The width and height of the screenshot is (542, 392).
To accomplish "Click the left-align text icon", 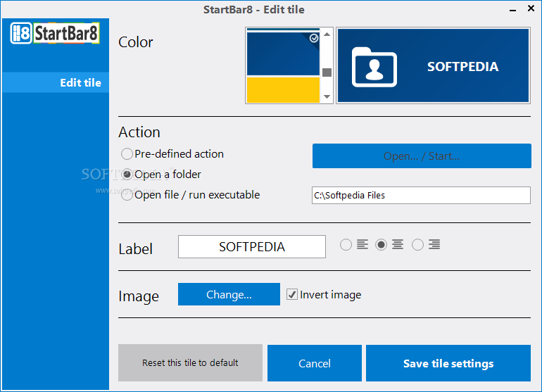I will coord(363,244).
